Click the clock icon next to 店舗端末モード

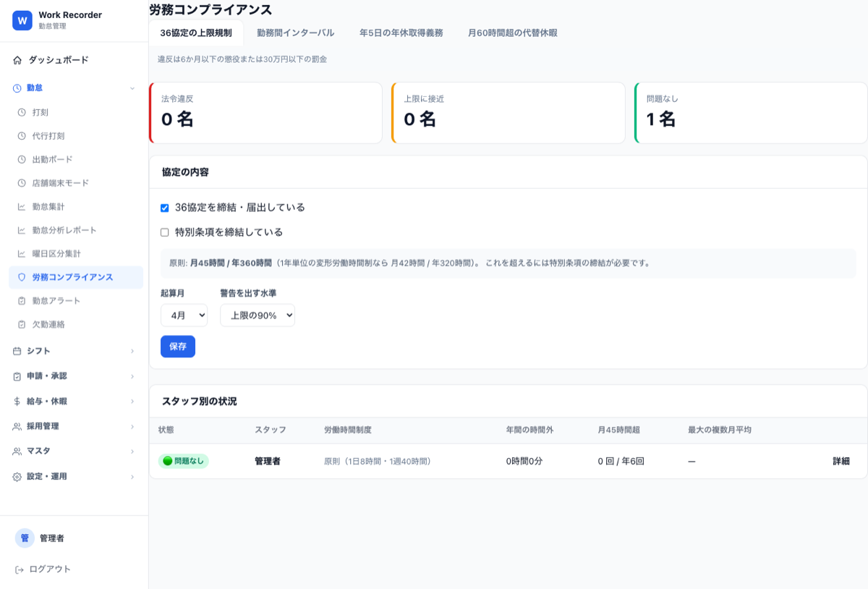pyautogui.click(x=22, y=183)
